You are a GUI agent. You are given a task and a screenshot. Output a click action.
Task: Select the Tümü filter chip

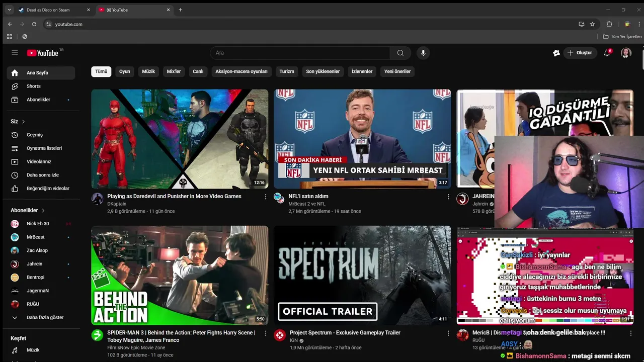coord(101,71)
